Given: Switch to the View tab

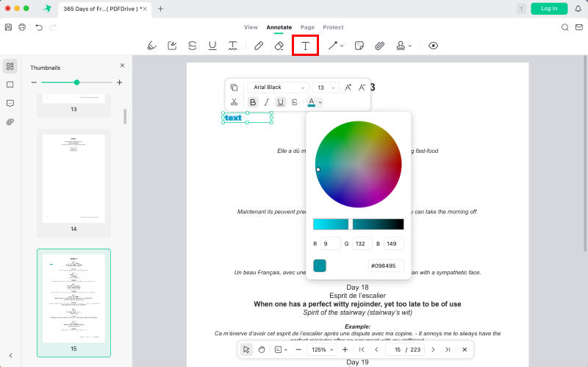Looking at the screenshot, I should 251,27.
